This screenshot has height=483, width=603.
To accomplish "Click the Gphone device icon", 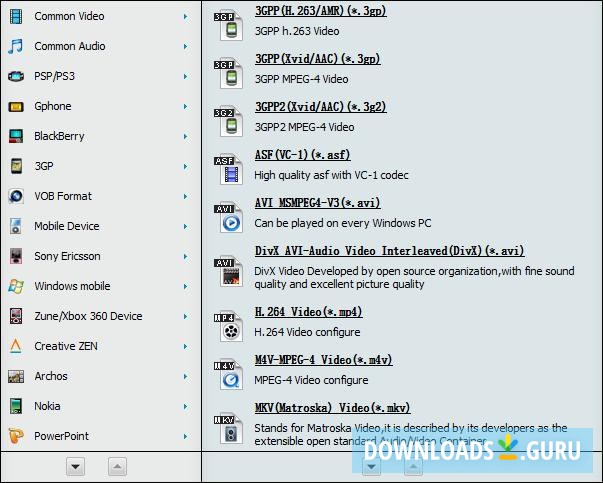I will point(16,107).
